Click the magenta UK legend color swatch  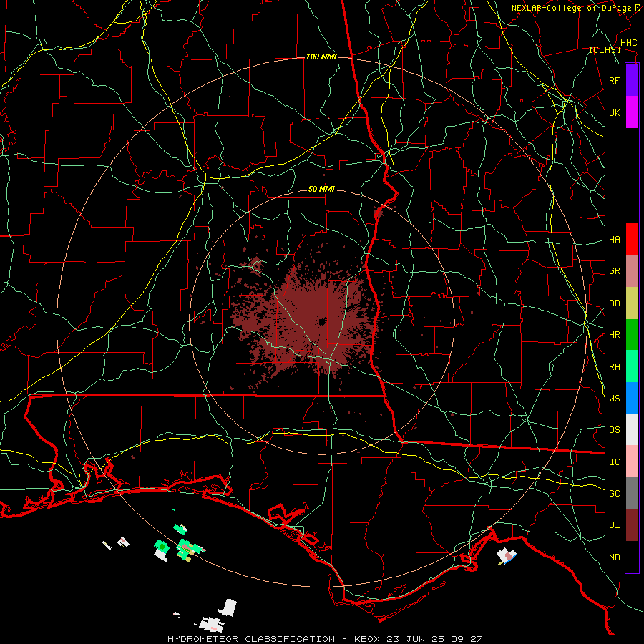click(x=632, y=112)
